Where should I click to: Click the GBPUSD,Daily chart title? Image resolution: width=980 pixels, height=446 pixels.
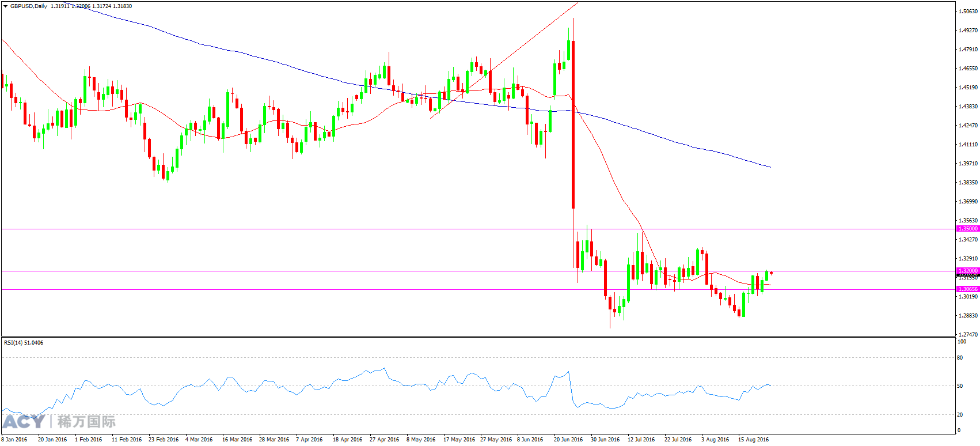(x=29, y=6)
